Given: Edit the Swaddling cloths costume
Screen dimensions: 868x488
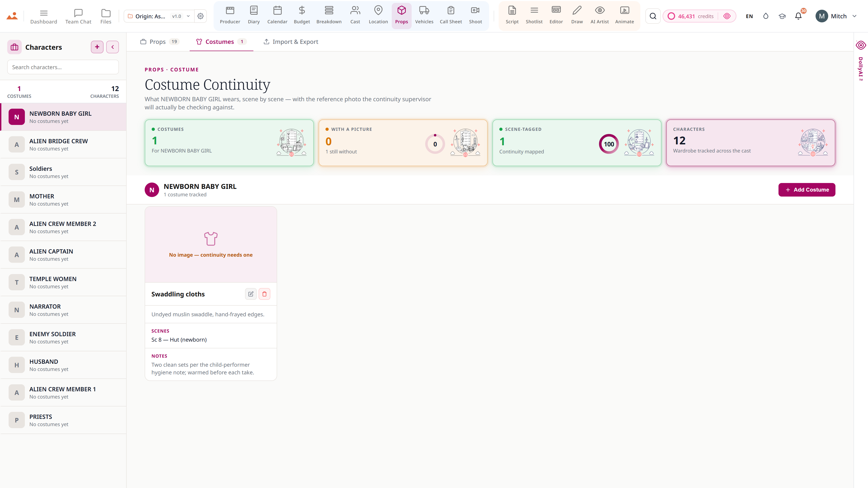Looking at the screenshot, I should (251, 294).
